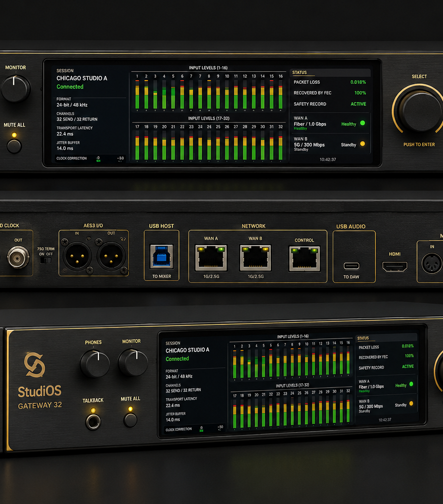Click '10:42:37' clock on the StudiOS-logo panel display

click(x=385, y=419)
